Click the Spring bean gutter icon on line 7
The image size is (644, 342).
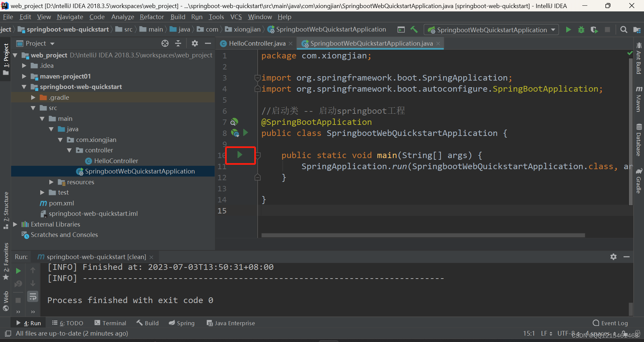234,122
